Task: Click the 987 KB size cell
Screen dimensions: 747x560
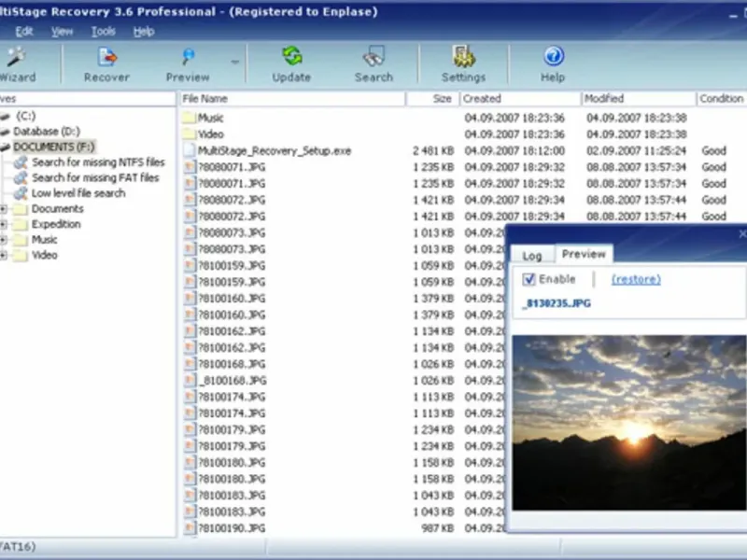Action: pos(437,528)
